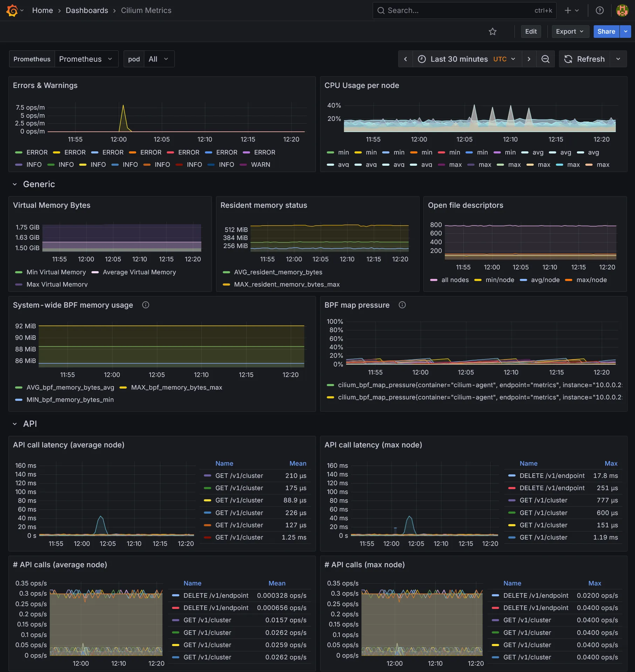
Task: Toggle WARN series in Errors & Warnings legend
Action: tap(260, 165)
